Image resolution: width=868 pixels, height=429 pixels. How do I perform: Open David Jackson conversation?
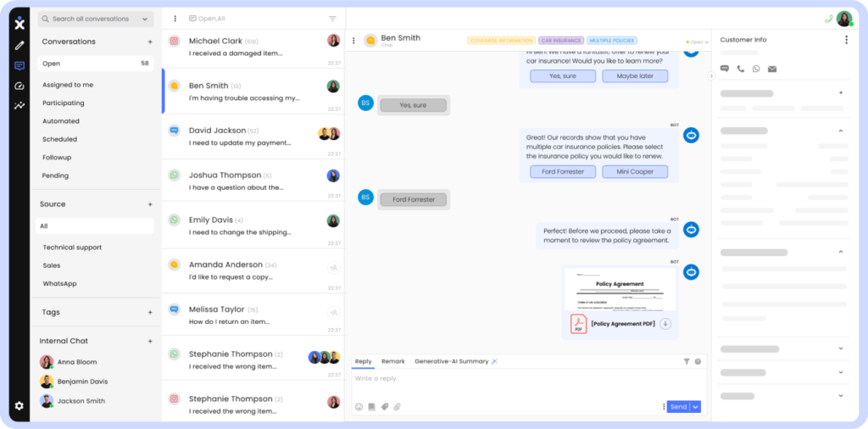pos(253,136)
